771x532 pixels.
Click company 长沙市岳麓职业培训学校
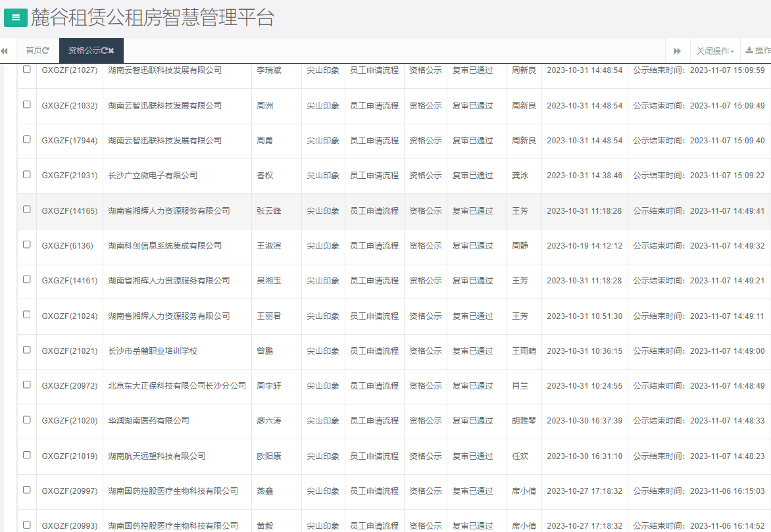click(x=153, y=351)
